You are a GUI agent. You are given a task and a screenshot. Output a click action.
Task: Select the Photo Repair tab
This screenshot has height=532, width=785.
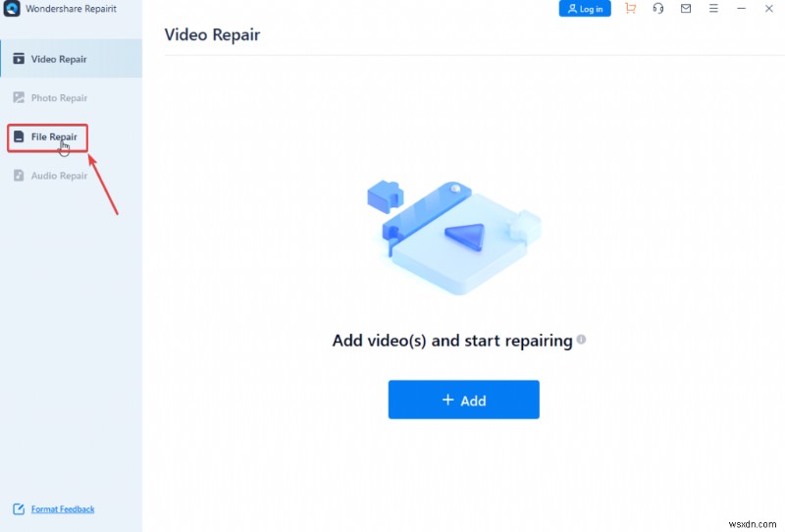point(59,98)
